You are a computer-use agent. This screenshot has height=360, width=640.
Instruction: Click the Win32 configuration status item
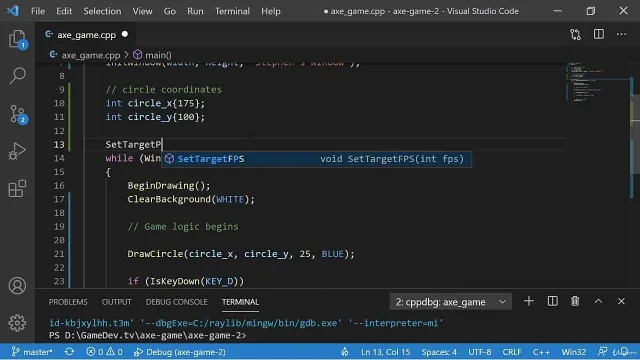click(573, 352)
